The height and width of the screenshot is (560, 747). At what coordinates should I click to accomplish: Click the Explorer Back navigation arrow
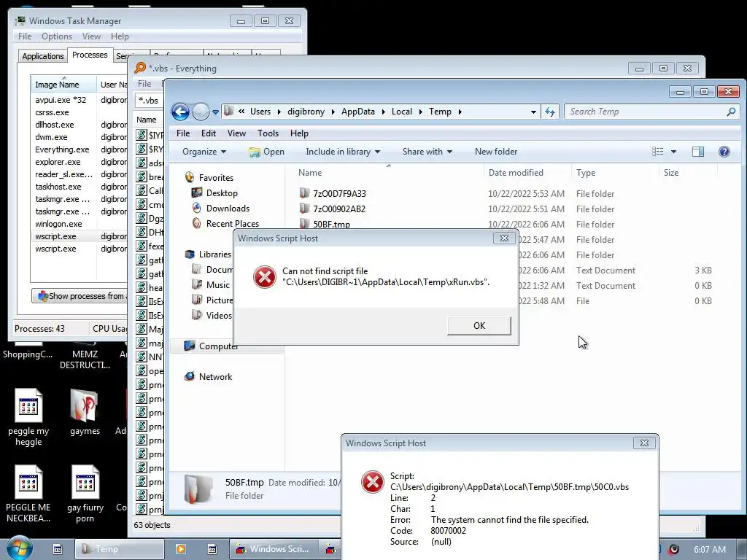(181, 112)
